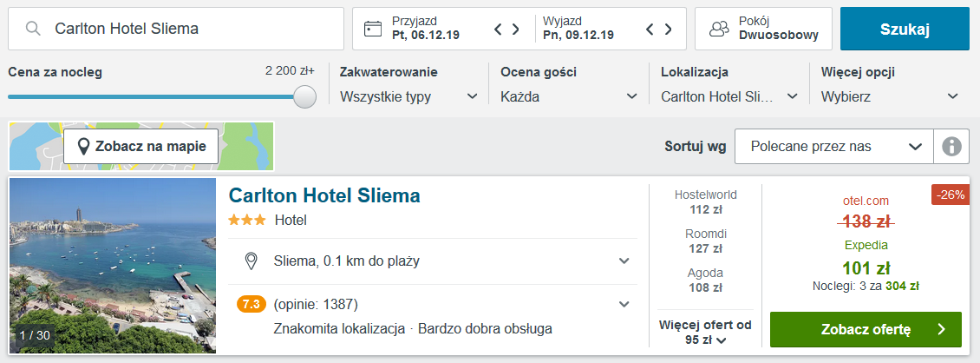Screen dimensions: 980x363
Task: Expand the Sliema location details
Action: pyautogui.click(x=624, y=261)
